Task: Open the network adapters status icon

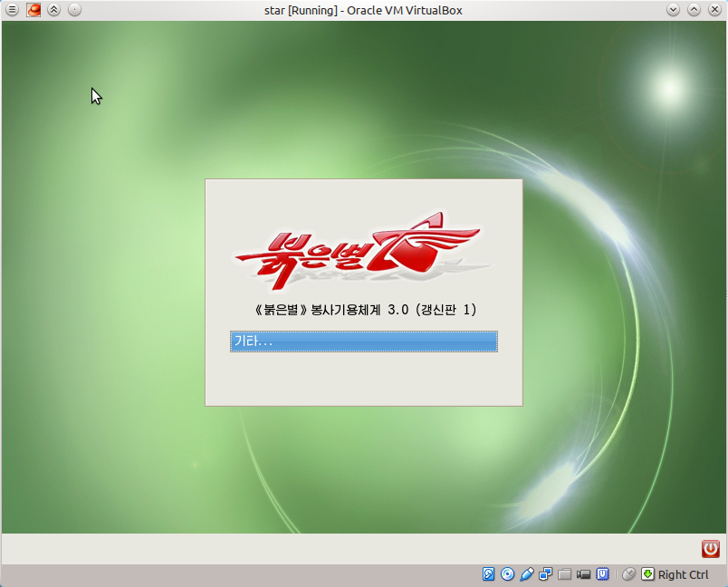Action: click(x=545, y=574)
